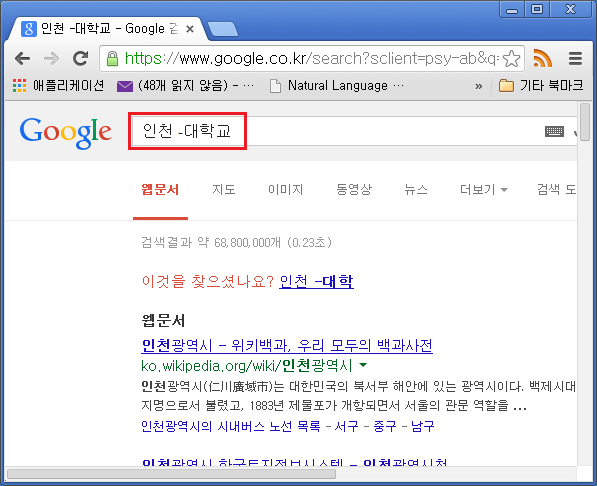This screenshot has width=597, height=486.
Task: Expand the keyboard input options arrow
Action: coord(575,133)
